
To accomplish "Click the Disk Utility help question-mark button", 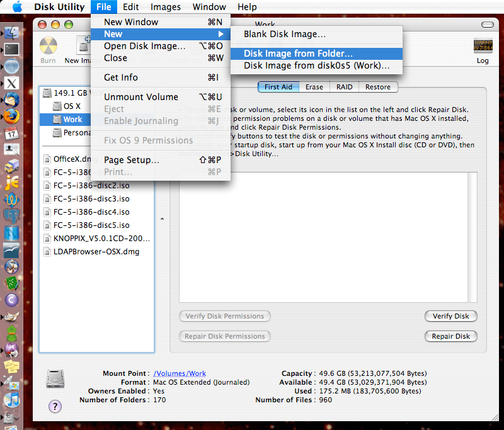I will [x=55, y=406].
